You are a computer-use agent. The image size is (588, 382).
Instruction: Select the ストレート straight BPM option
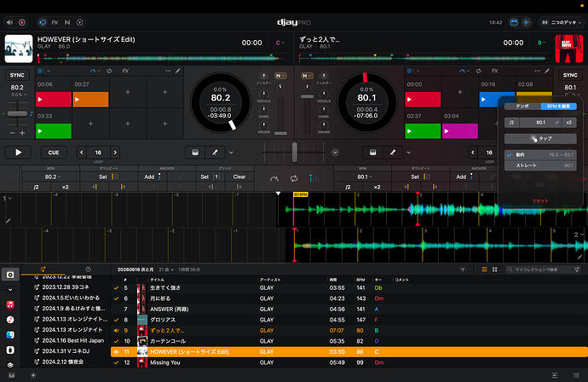[540, 165]
